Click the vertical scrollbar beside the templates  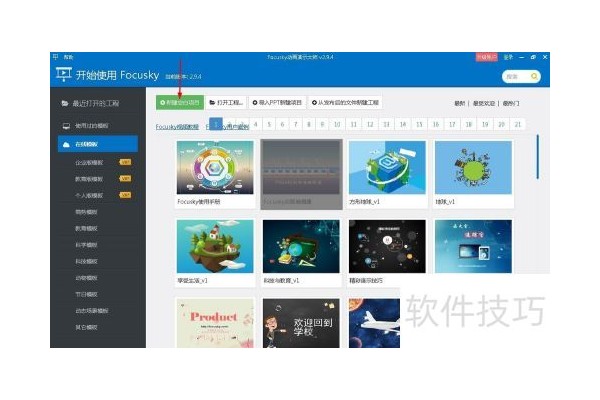tap(538, 157)
